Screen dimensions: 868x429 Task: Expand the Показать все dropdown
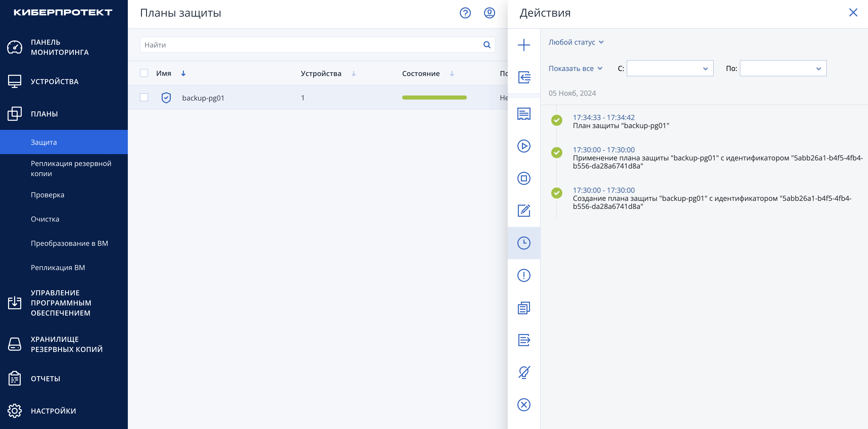pyautogui.click(x=575, y=68)
